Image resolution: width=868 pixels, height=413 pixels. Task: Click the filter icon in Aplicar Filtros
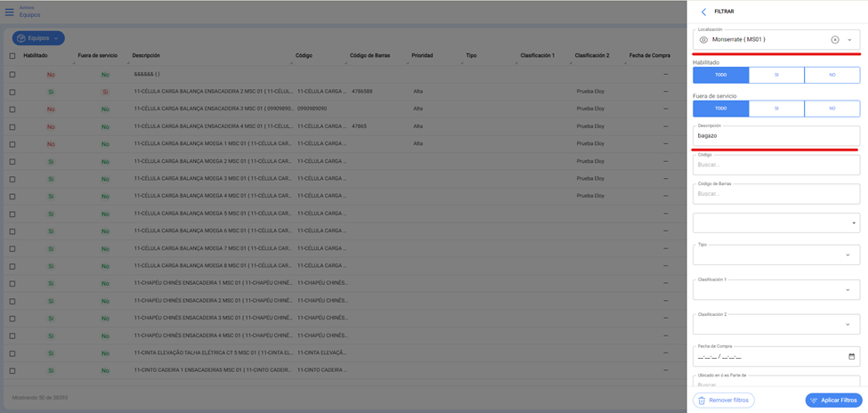(x=814, y=401)
